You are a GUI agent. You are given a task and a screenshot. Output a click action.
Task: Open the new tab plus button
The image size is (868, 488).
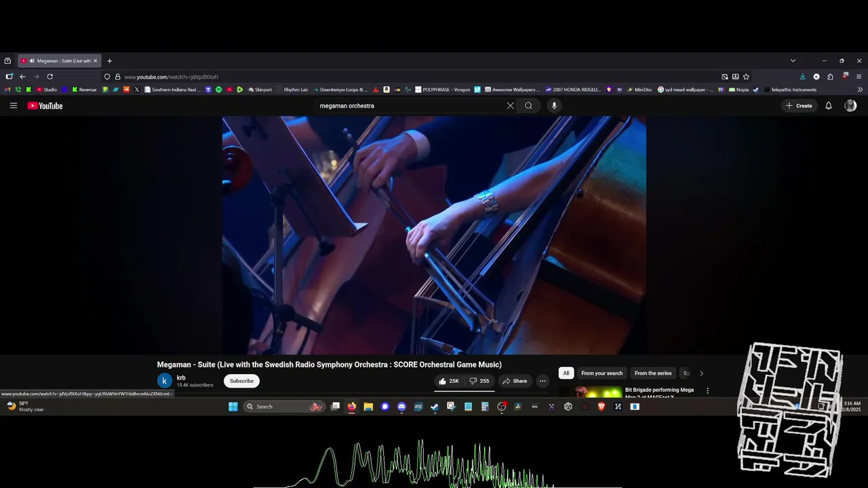[x=109, y=61]
